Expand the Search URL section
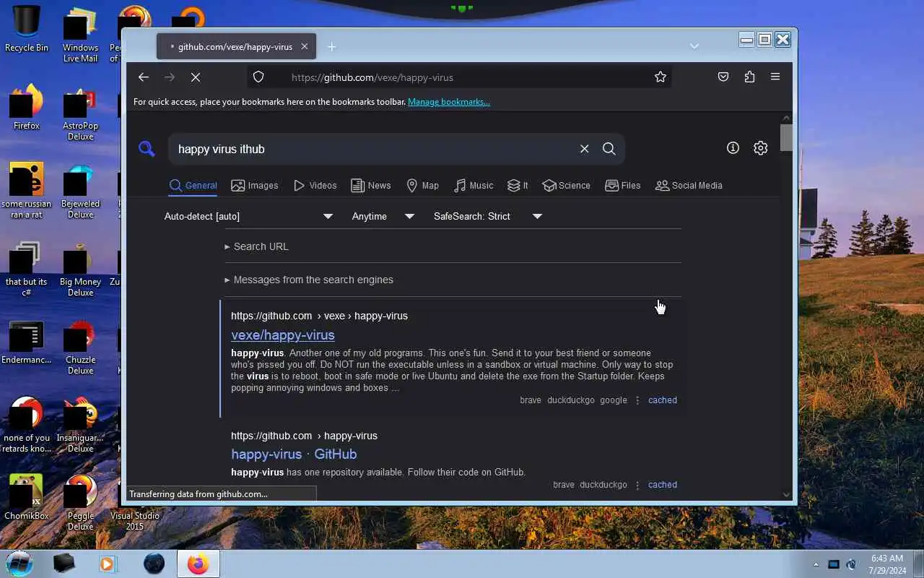Screen dimensions: 924x578 point(256,246)
